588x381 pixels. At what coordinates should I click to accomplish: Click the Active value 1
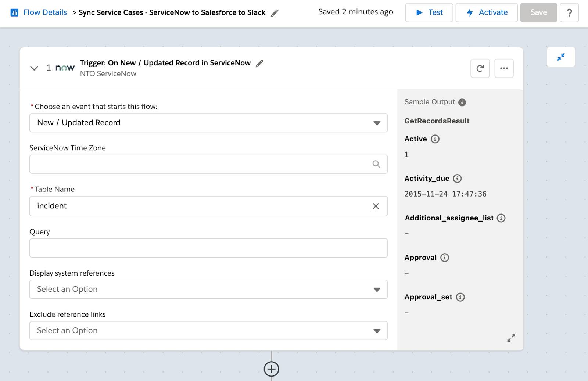406,154
